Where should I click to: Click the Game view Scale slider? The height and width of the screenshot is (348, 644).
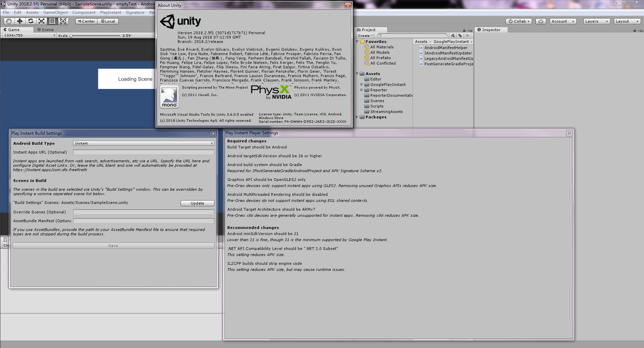[96, 36]
